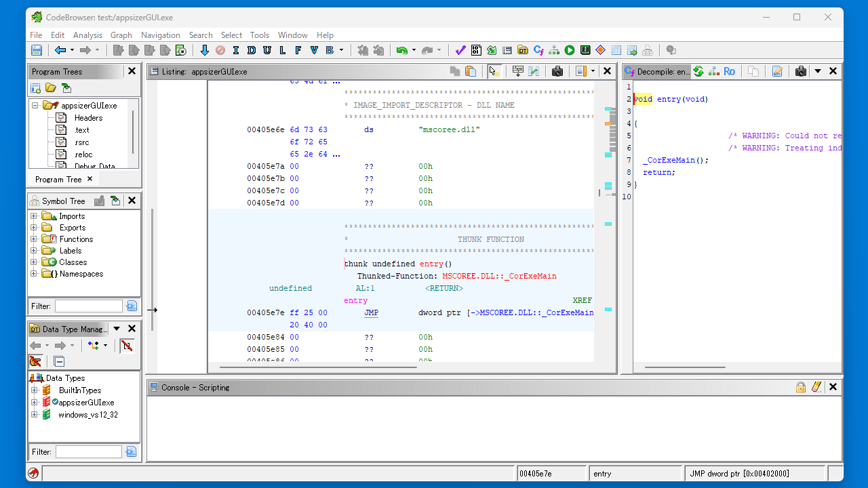Open Decompiler window (Cf) toolbar icon
Image resolution: width=868 pixels, height=488 pixels.
click(539, 50)
